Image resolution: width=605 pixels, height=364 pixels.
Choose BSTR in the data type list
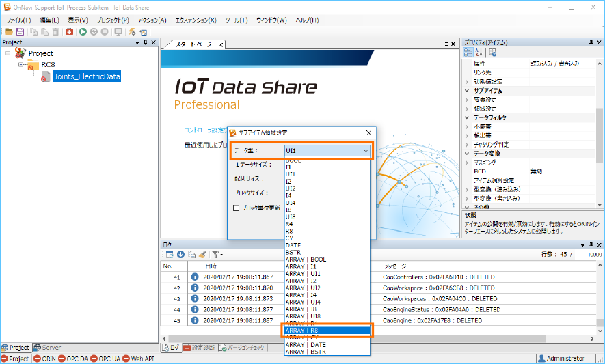pos(293,252)
